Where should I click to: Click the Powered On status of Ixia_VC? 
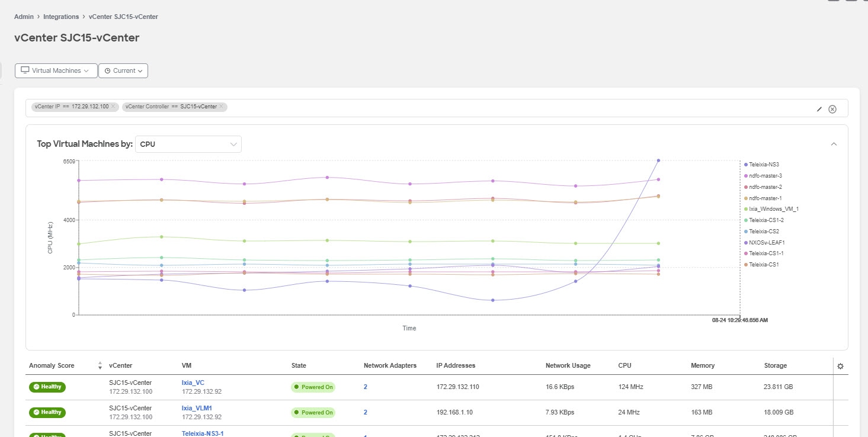point(313,387)
